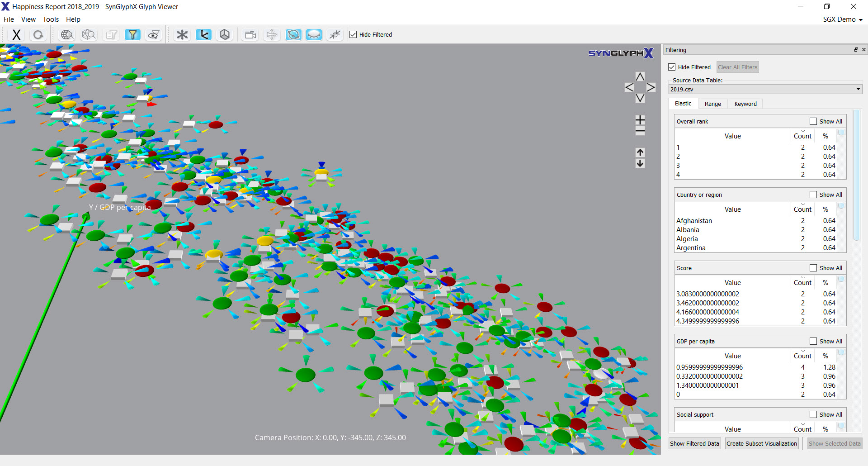868x466 pixels.
Task: Open the Tools menu
Action: (x=51, y=19)
